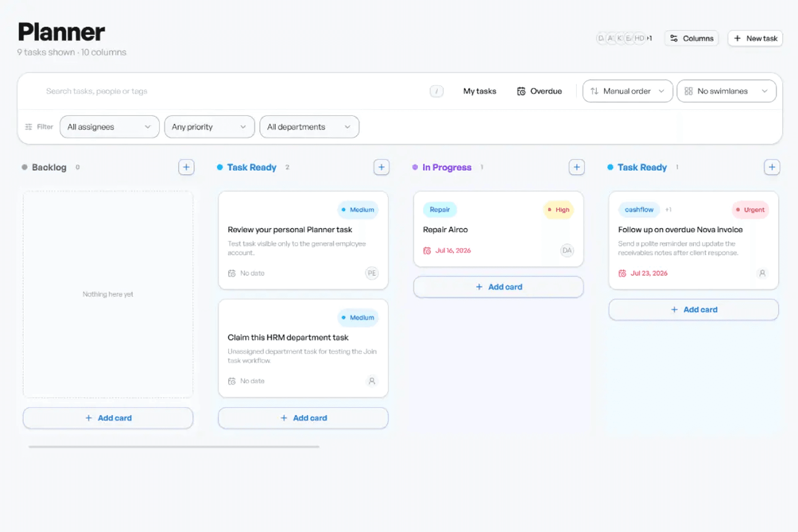The image size is (798, 532).
Task: Click the New task button
Action: [x=755, y=38]
